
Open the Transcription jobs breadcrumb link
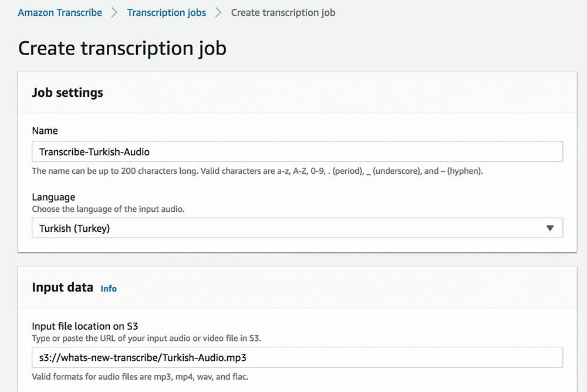click(166, 12)
